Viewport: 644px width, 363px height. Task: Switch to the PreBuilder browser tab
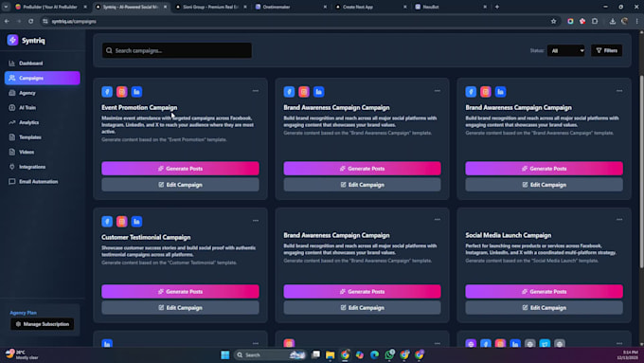(50, 7)
